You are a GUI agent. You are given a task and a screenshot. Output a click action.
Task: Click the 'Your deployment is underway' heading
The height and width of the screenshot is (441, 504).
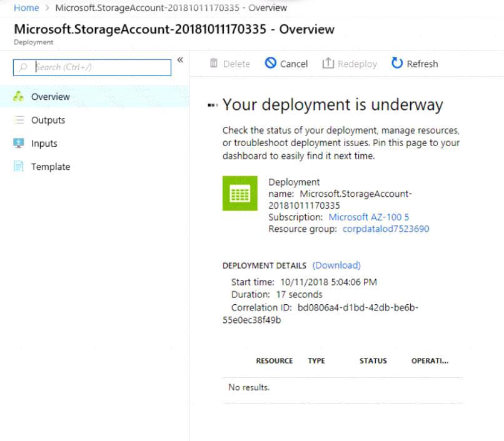point(333,104)
